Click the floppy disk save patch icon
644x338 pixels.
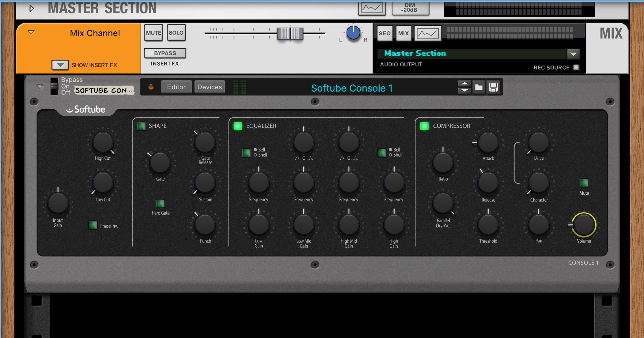pyautogui.click(x=493, y=87)
